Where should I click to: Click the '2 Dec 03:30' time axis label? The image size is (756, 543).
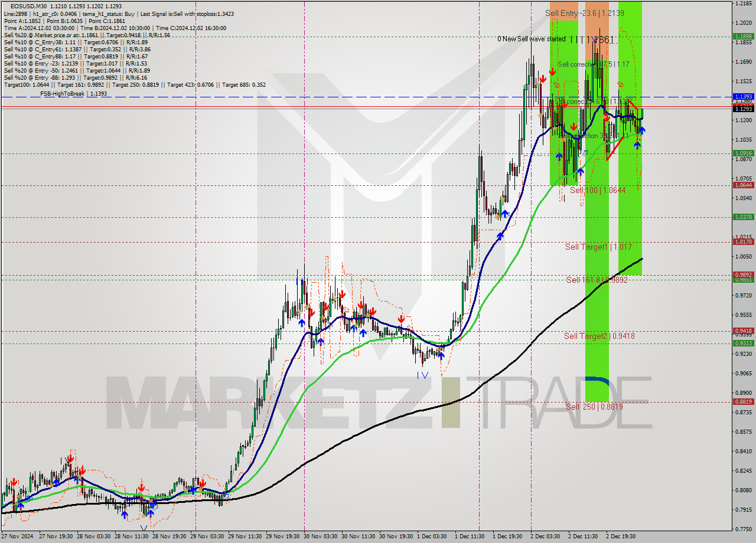(546, 537)
